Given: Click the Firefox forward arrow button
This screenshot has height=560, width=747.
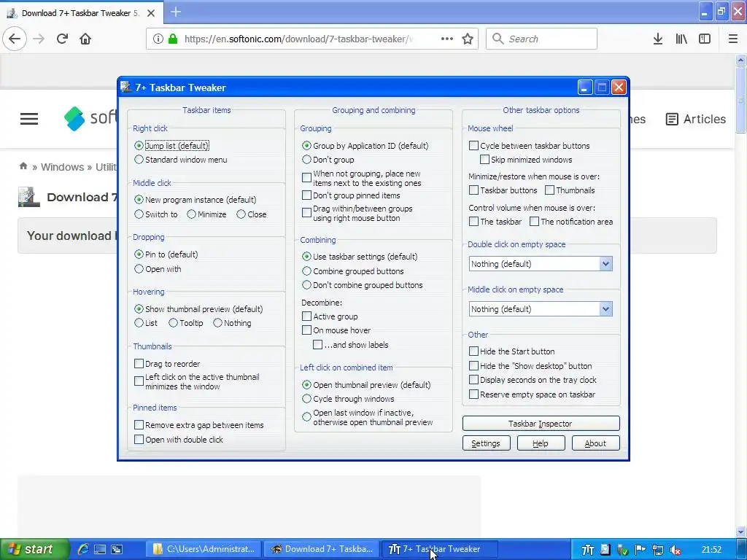Looking at the screenshot, I should pos(39,39).
